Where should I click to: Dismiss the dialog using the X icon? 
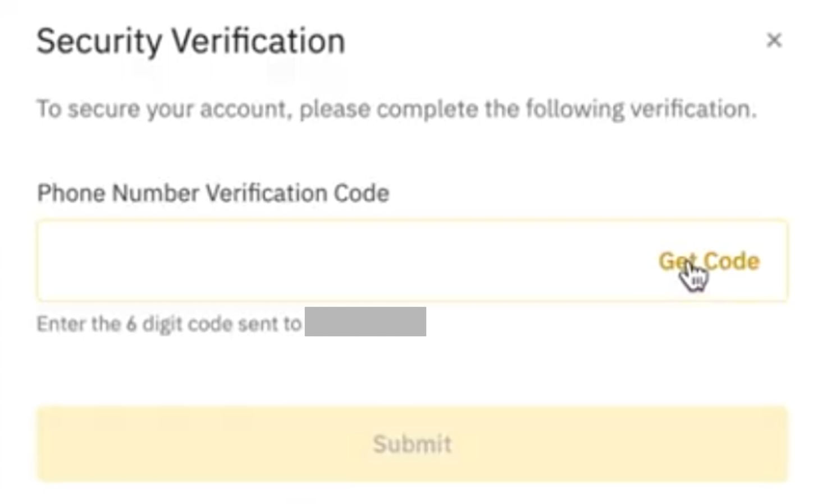774,40
